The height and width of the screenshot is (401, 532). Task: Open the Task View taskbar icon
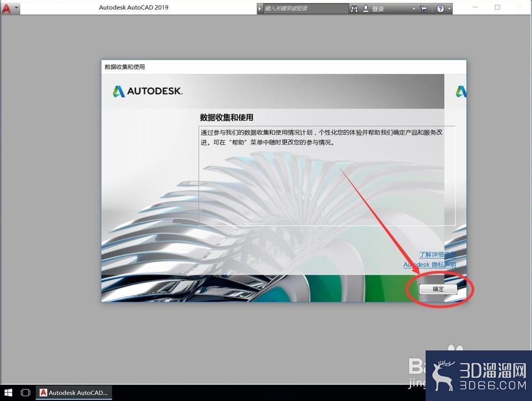[x=26, y=392]
